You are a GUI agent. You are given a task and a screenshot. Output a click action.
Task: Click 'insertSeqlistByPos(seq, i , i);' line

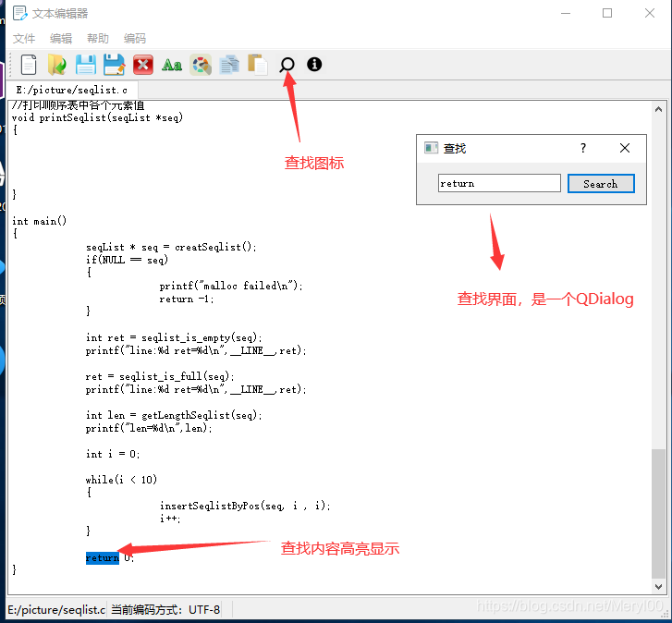pyautogui.click(x=245, y=506)
